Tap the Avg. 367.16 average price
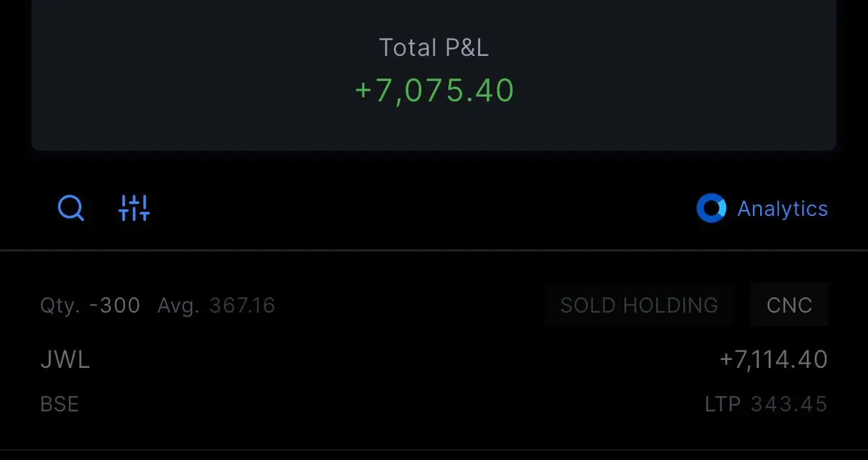Screen dimensions: 868x460 click(x=216, y=306)
